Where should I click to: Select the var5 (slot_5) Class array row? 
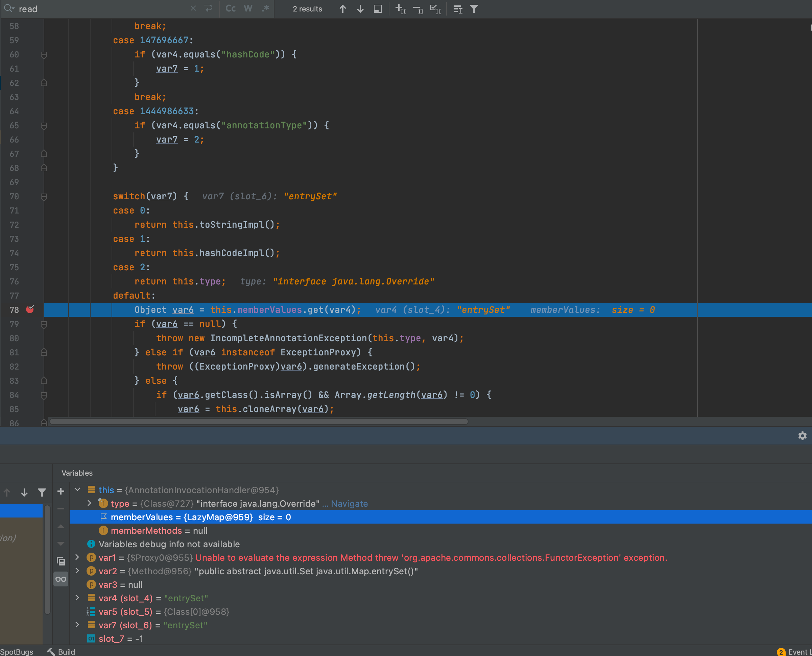440,611
